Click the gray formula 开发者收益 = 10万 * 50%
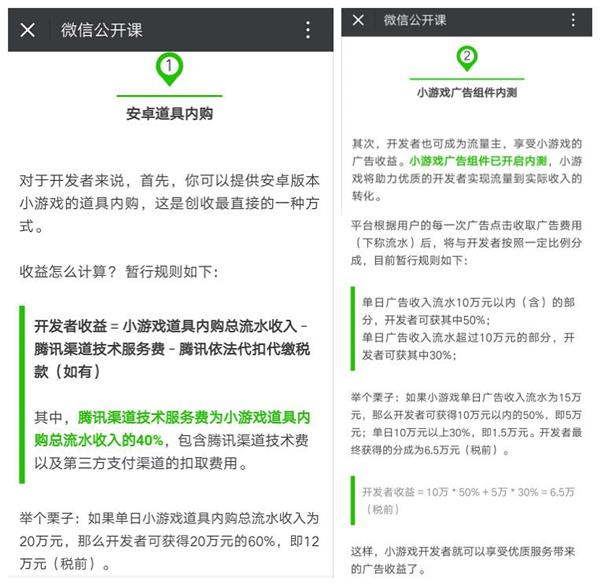The height and width of the screenshot is (586, 600). [468, 500]
